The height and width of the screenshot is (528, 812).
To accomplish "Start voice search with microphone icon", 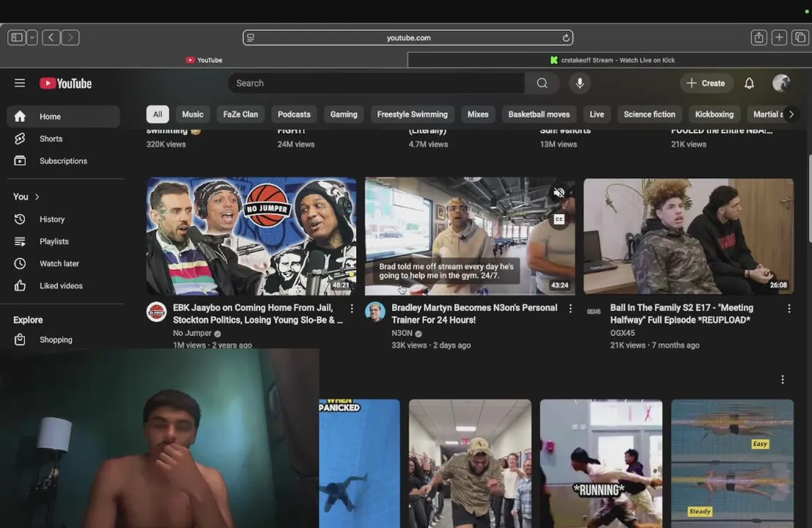I will point(580,83).
